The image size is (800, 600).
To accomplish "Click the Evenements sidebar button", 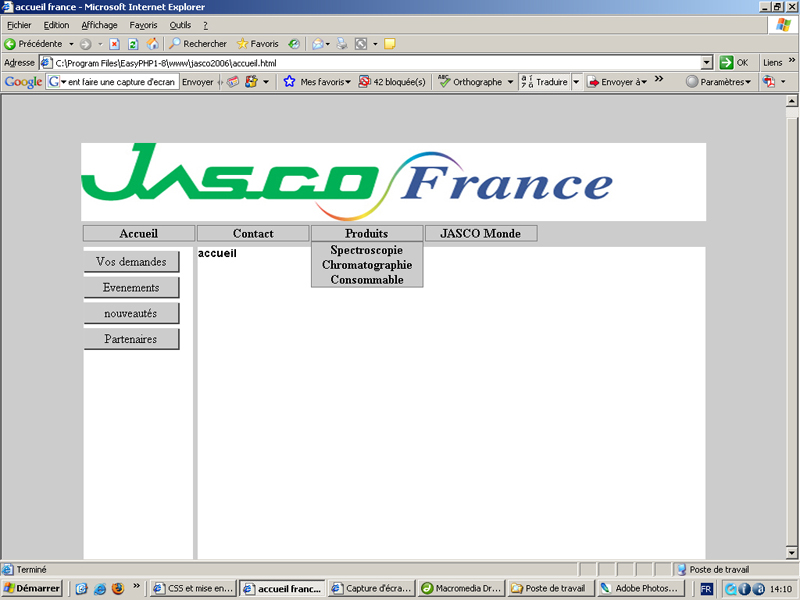I will point(131,287).
